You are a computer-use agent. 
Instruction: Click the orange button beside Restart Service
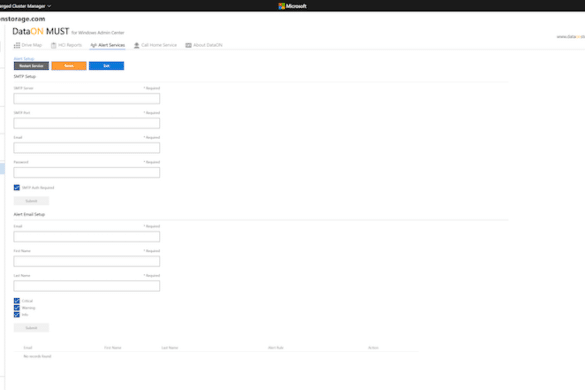[x=69, y=66]
